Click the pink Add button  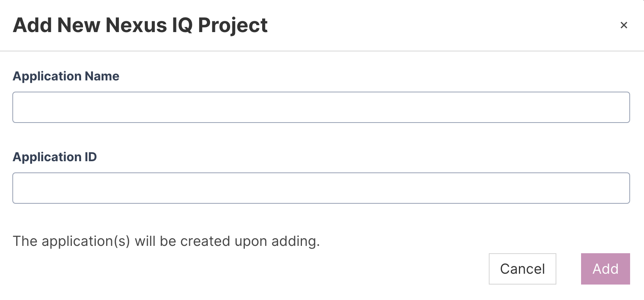click(x=605, y=269)
